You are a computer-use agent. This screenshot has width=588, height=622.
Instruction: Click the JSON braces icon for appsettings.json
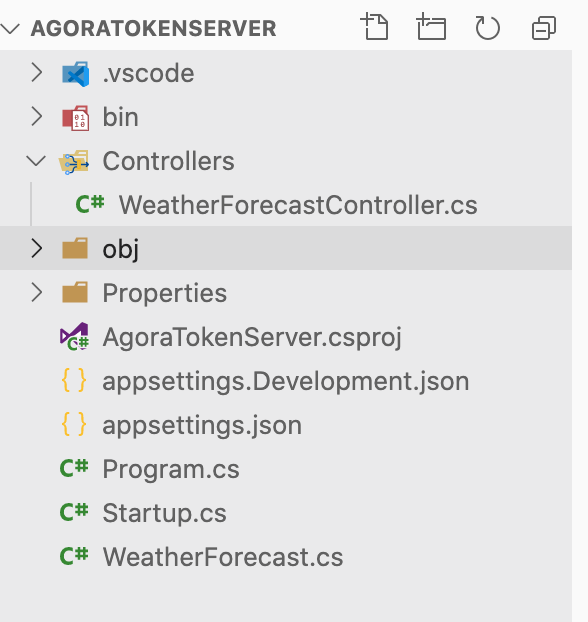[74, 424]
